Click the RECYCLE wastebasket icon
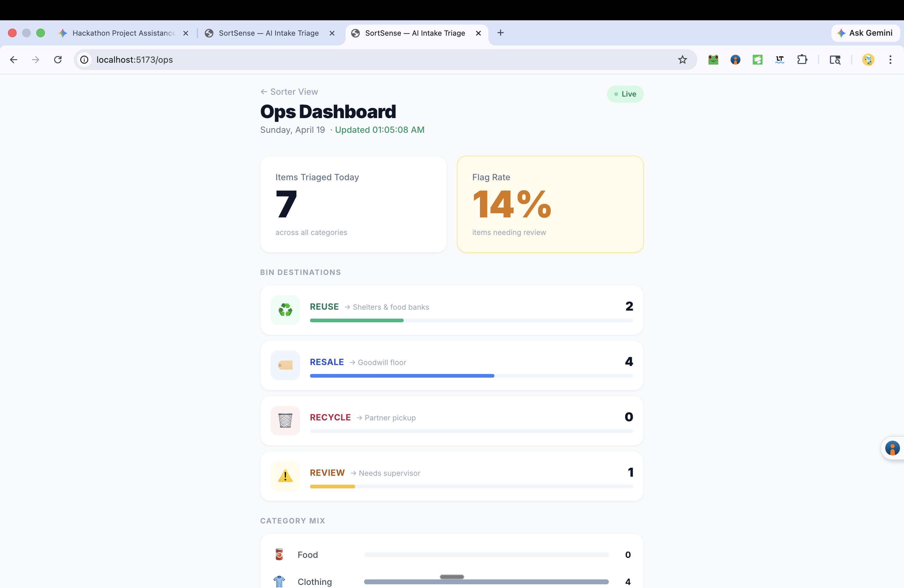904x588 pixels. pyautogui.click(x=285, y=420)
